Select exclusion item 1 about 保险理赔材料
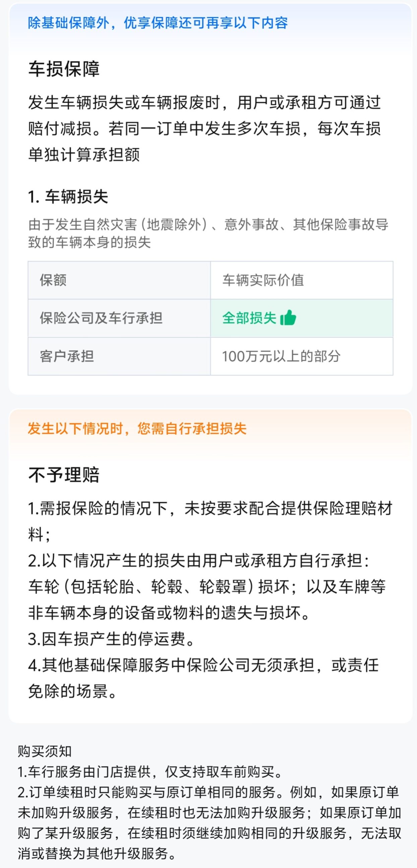 [x=210, y=521]
